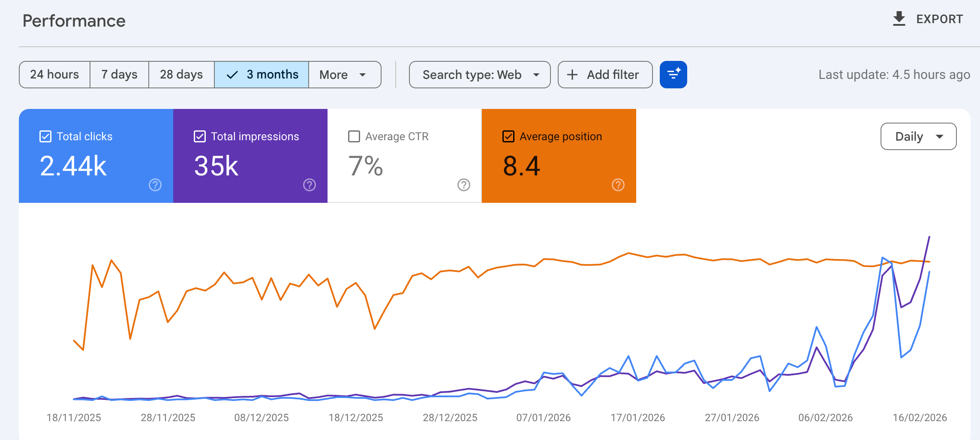
Task: Uncheck the Total clicks checkbox
Action: tap(45, 136)
